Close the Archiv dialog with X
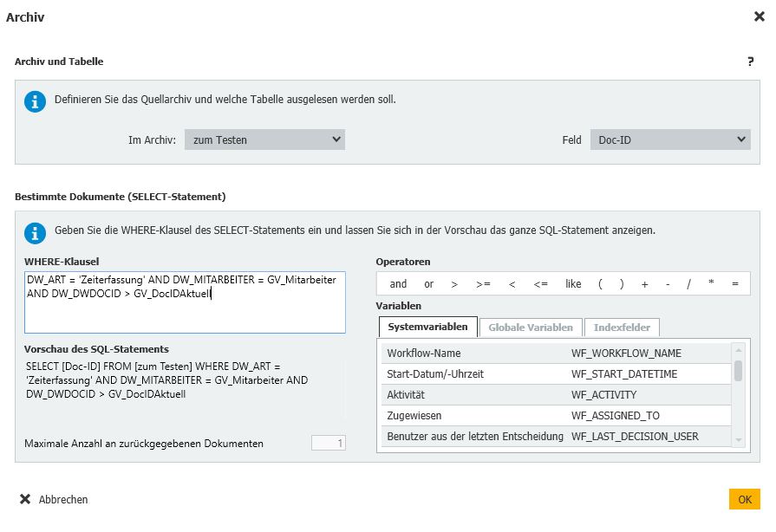The height and width of the screenshot is (532, 776). tap(760, 16)
